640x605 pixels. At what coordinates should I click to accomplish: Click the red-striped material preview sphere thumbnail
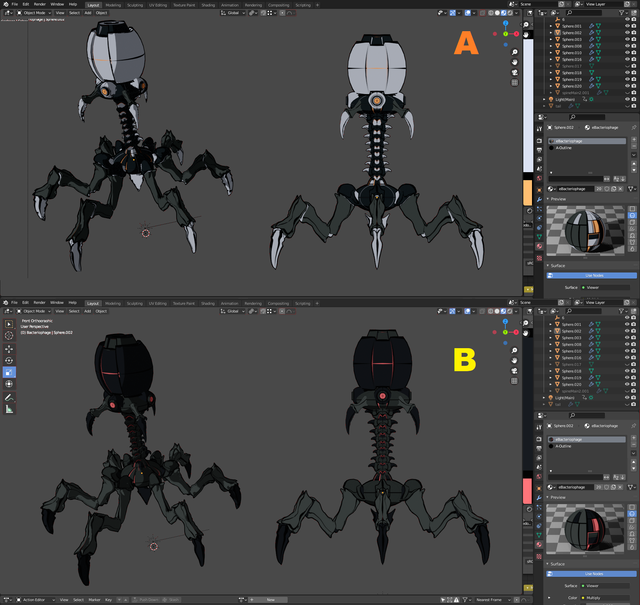585,529
